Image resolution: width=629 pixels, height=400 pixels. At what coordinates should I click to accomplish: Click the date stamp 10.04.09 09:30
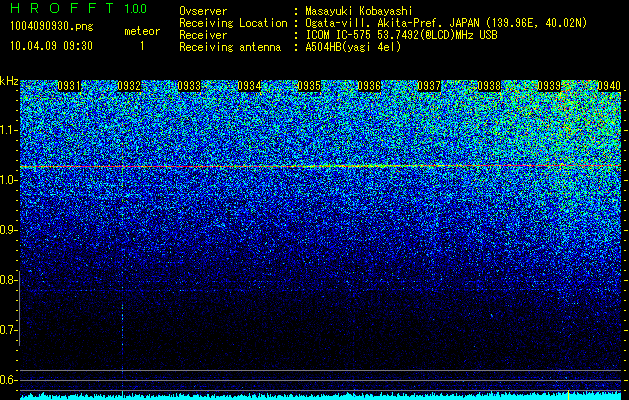[51, 46]
